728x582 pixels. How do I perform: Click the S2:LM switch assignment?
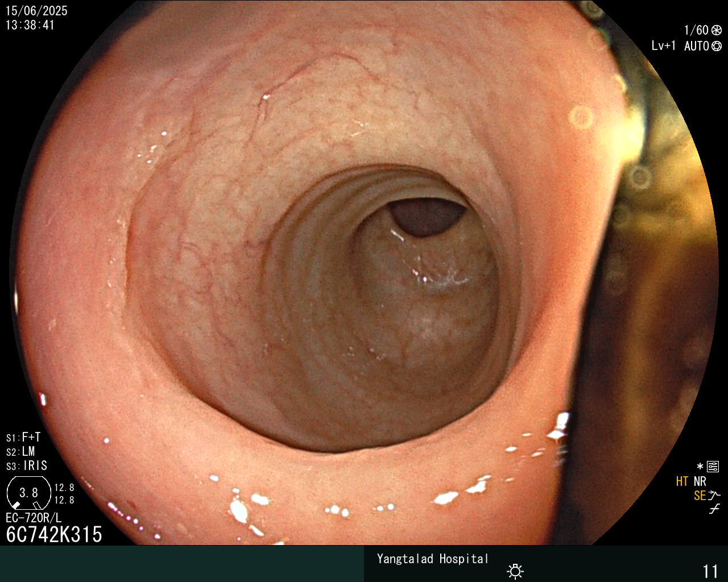pyautogui.click(x=20, y=452)
